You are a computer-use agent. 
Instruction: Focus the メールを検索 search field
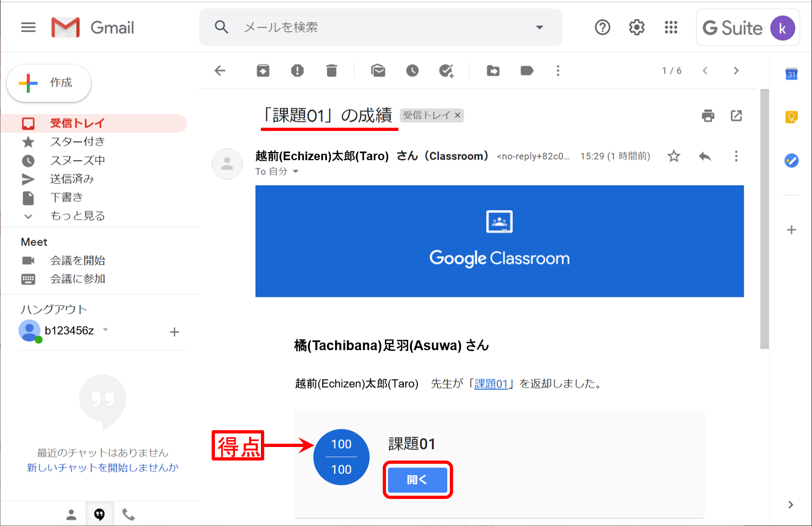(x=381, y=27)
